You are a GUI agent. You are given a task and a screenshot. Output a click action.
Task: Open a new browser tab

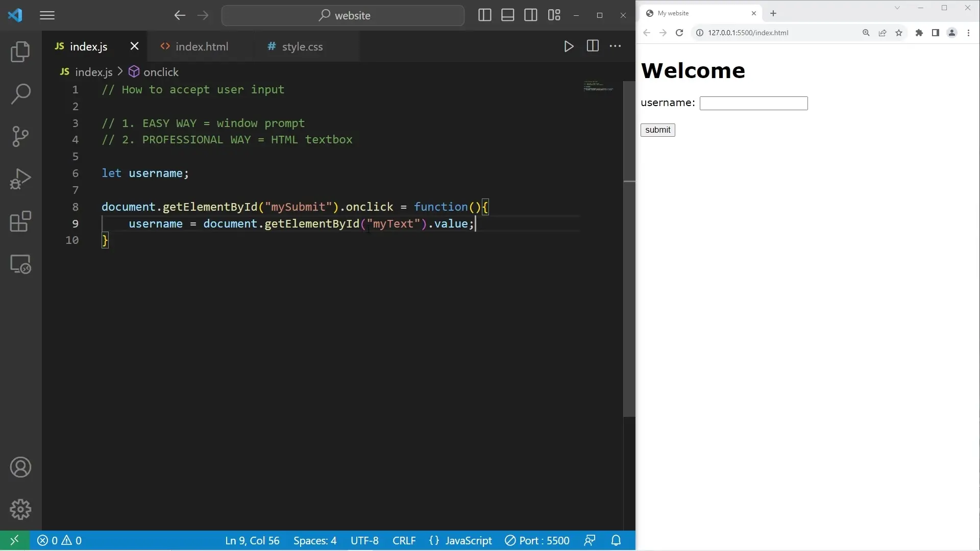tap(773, 13)
